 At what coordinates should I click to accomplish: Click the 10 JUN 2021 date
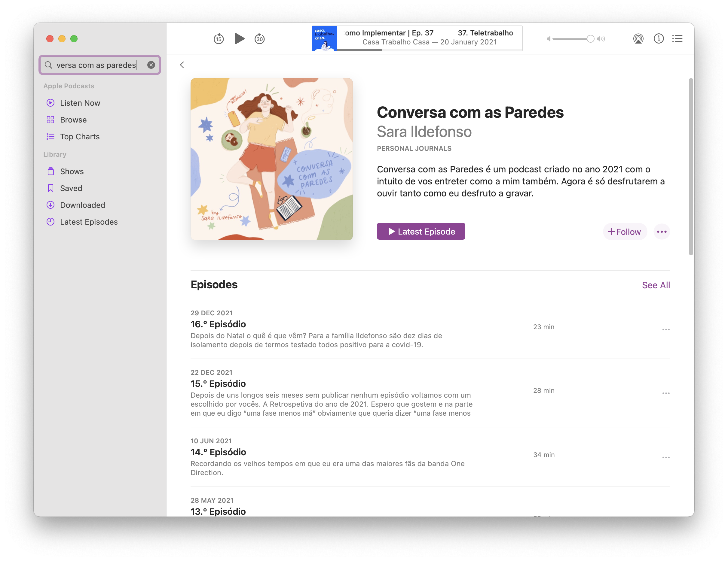[x=211, y=441]
